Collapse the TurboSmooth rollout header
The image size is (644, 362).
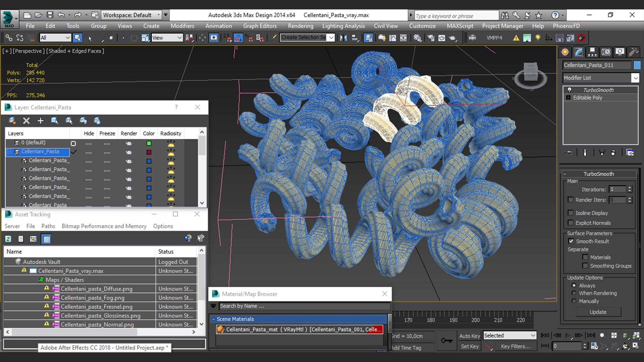coord(565,174)
